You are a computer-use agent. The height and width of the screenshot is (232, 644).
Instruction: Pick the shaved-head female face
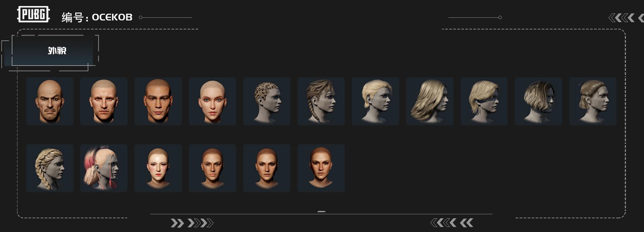[212, 101]
